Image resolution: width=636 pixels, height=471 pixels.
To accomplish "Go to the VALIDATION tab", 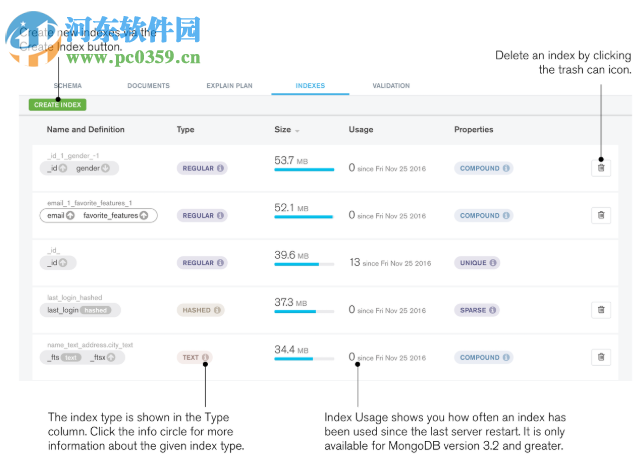I will [x=391, y=86].
